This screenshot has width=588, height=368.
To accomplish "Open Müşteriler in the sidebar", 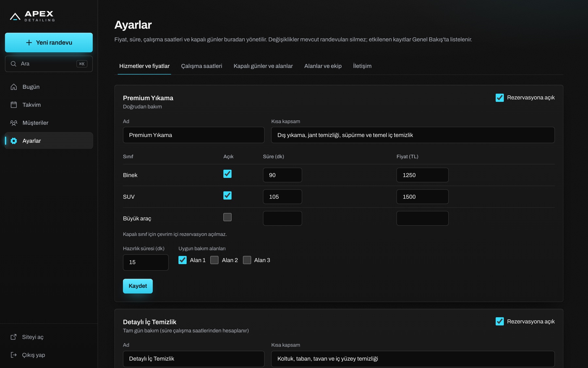I will coord(49,123).
